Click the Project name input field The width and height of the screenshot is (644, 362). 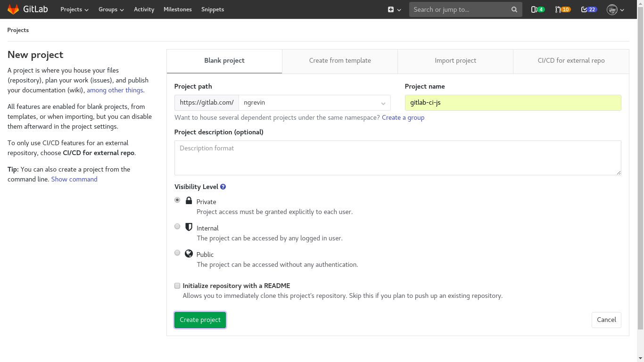[512, 102]
